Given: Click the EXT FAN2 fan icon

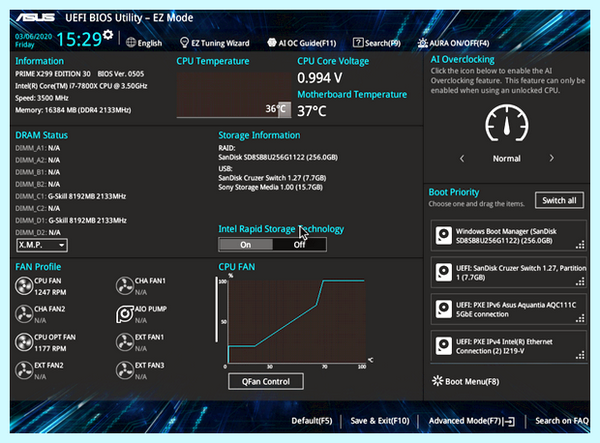Looking at the screenshot, I should (24, 371).
